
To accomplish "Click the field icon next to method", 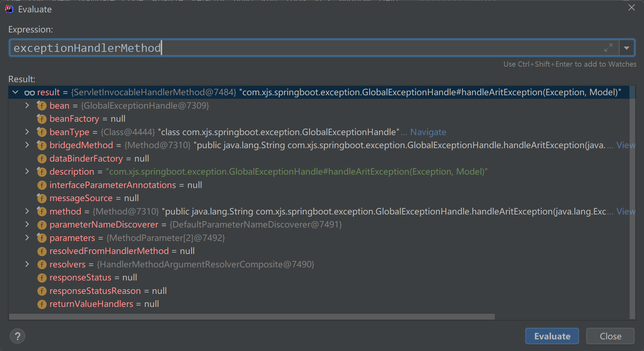I will [x=42, y=211].
